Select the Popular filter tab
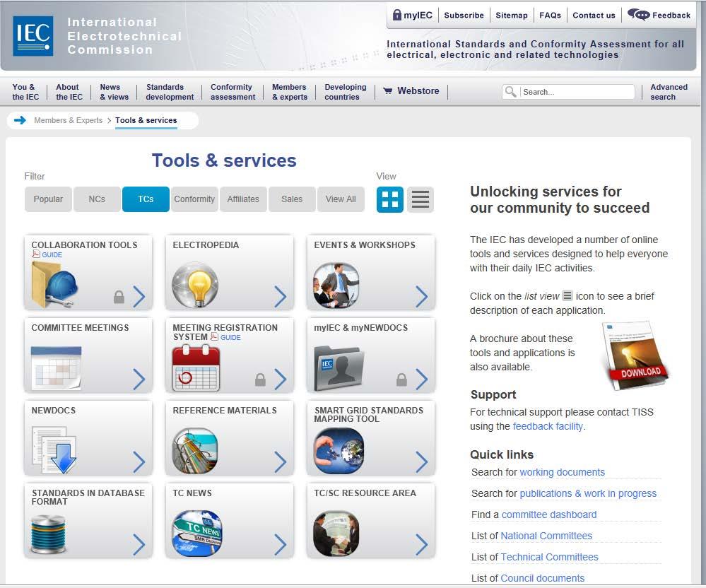Viewport: 706px width, 588px height. pyautogui.click(x=48, y=199)
